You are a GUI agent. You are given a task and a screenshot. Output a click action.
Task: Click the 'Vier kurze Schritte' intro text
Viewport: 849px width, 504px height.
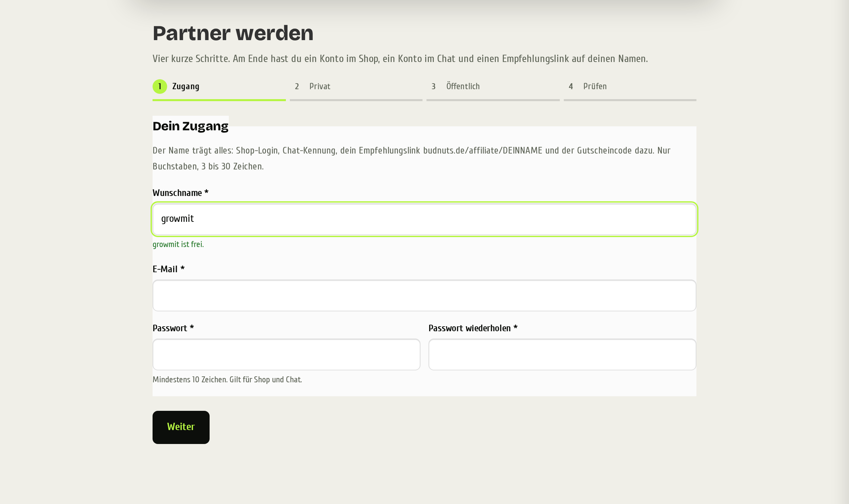tap(400, 59)
